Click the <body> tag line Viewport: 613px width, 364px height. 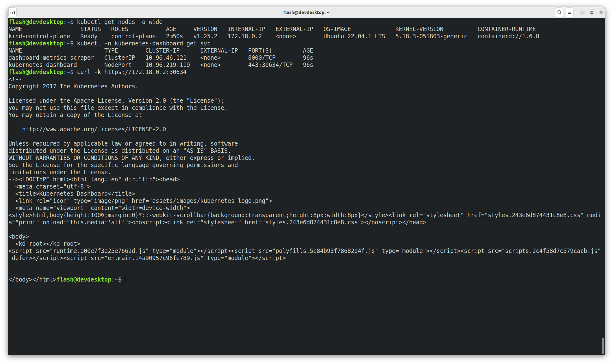(19, 236)
